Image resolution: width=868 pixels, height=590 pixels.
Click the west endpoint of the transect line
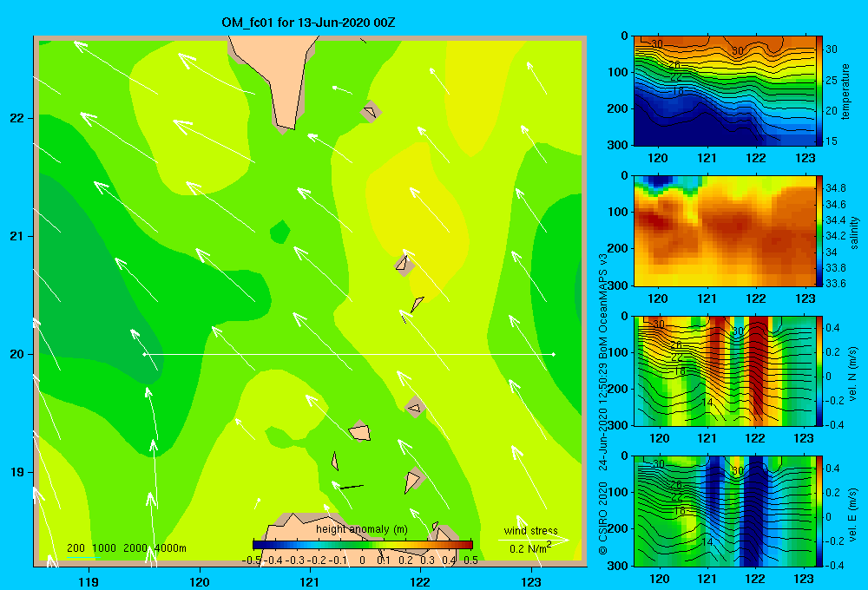pyautogui.click(x=144, y=354)
